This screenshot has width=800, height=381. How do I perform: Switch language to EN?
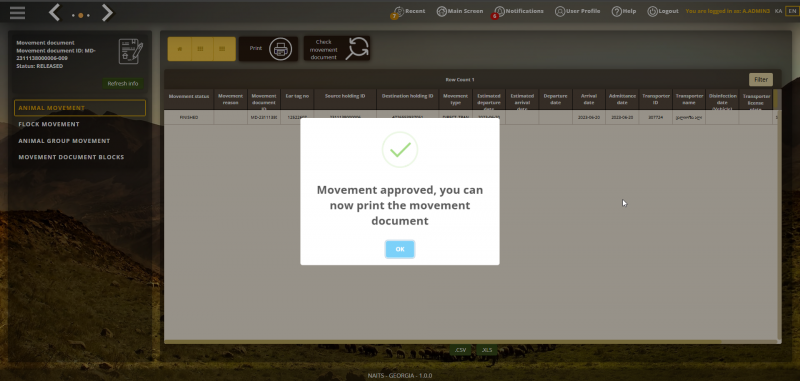click(791, 11)
